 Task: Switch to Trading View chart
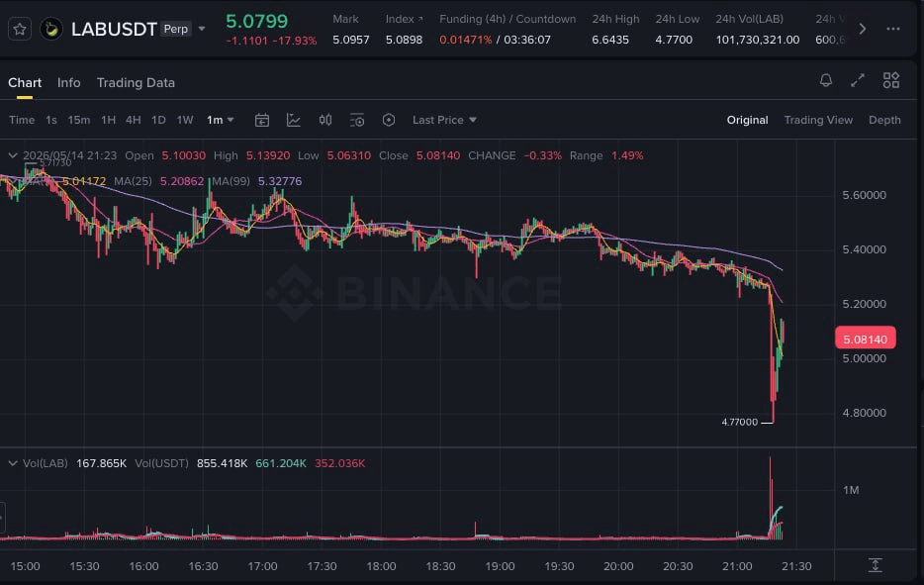click(818, 120)
